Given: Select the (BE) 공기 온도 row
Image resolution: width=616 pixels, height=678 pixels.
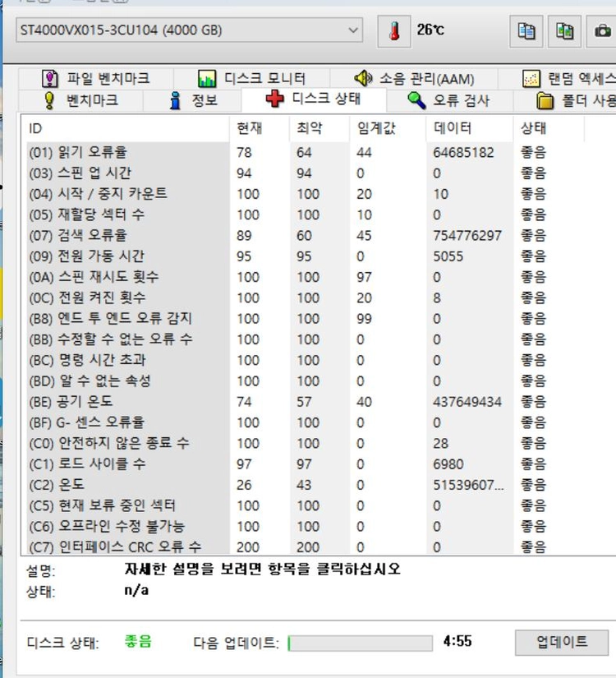Looking at the screenshot, I should click(306, 401).
